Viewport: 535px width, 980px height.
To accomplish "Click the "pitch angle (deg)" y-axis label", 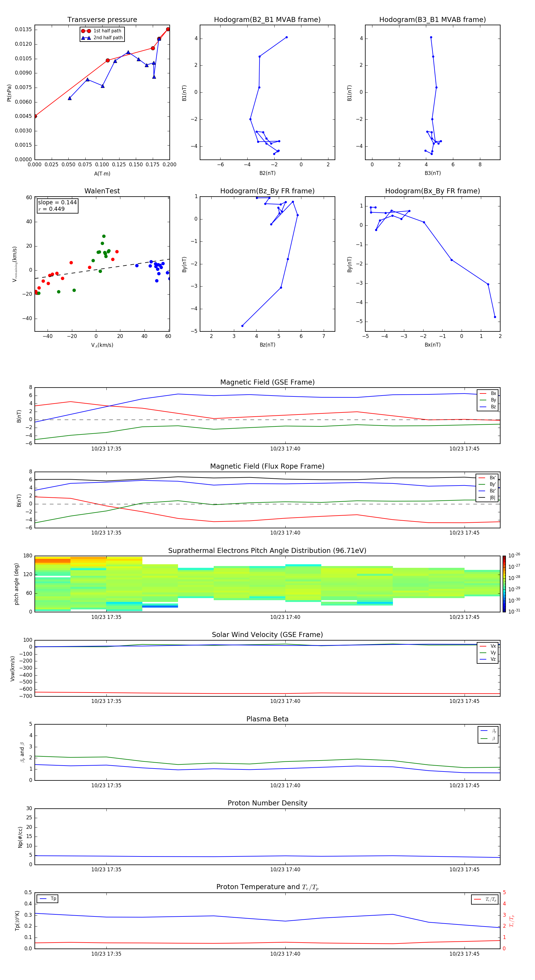I will click(x=16, y=584).
